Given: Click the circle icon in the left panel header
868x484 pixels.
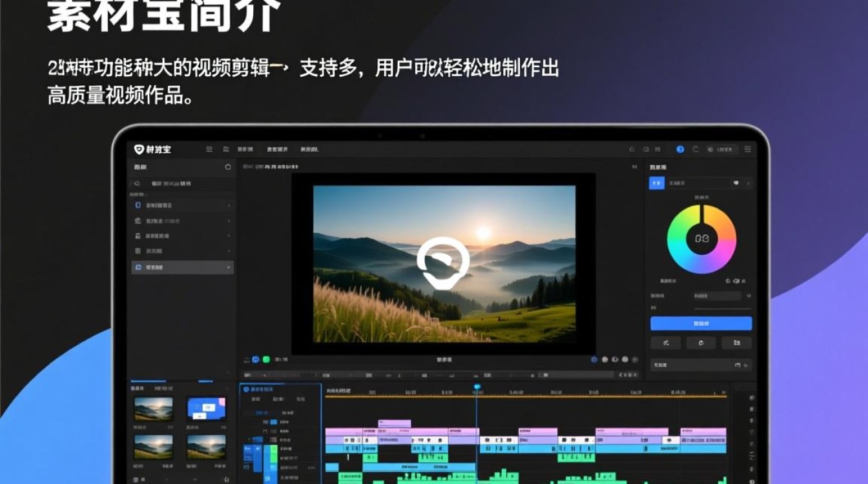Looking at the screenshot, I should (227, 167).
